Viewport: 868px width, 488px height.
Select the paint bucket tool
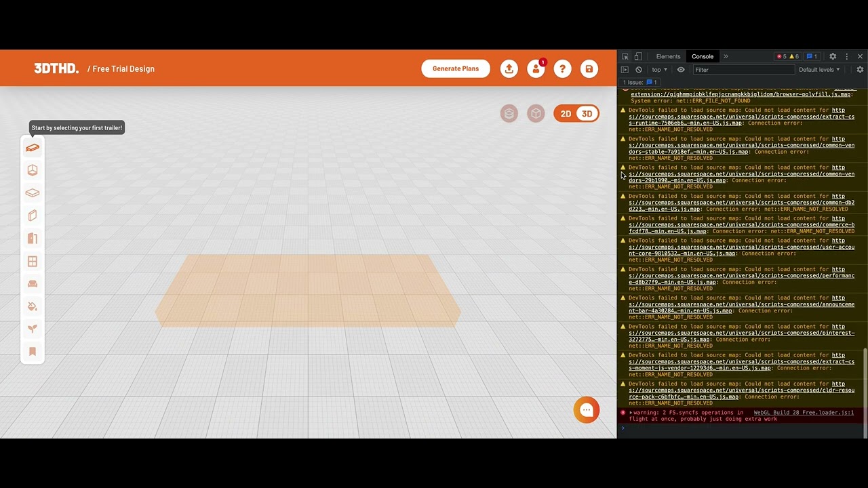(x=33, y=306)
